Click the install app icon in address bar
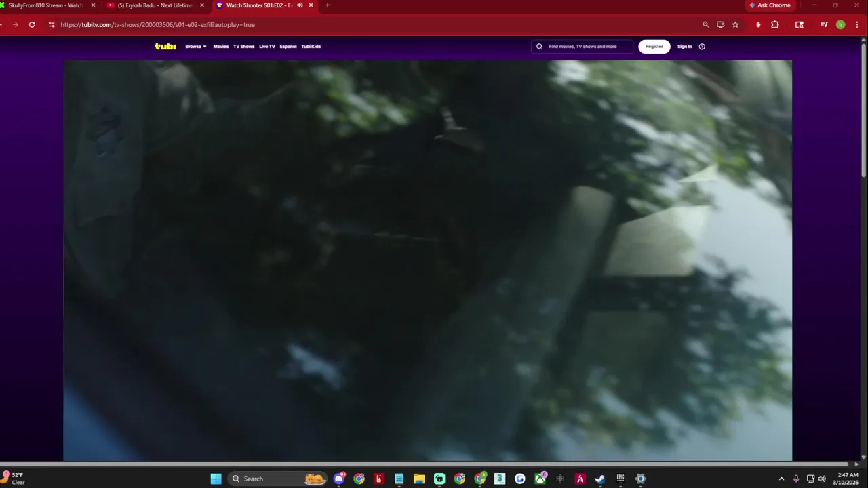This screenshot has height=488, width=868. click(720, 24)
